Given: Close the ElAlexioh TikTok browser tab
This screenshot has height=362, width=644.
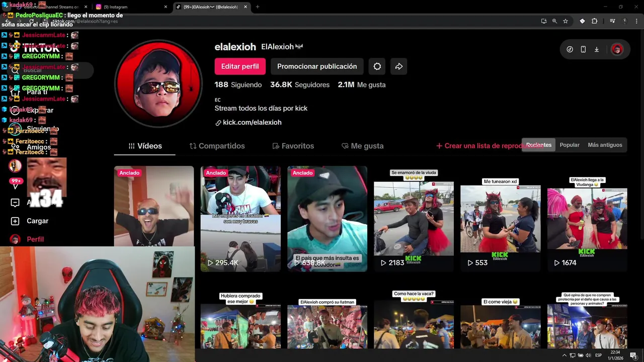Looking at the screenshot, I should click(246, 7).
